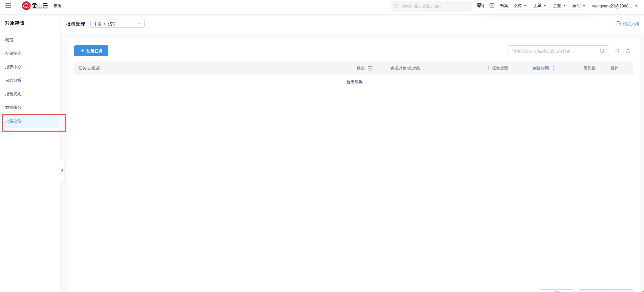Open the messages mail icon
This screenshot has width=644, height=292.
pyautogui.click(x=492, y=5)
